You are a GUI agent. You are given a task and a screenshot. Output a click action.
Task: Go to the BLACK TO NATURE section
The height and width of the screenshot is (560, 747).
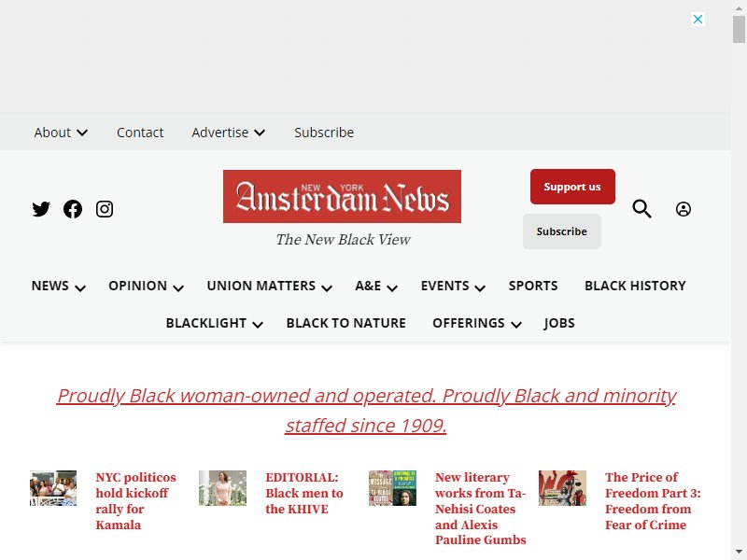(x=345, y=323)
